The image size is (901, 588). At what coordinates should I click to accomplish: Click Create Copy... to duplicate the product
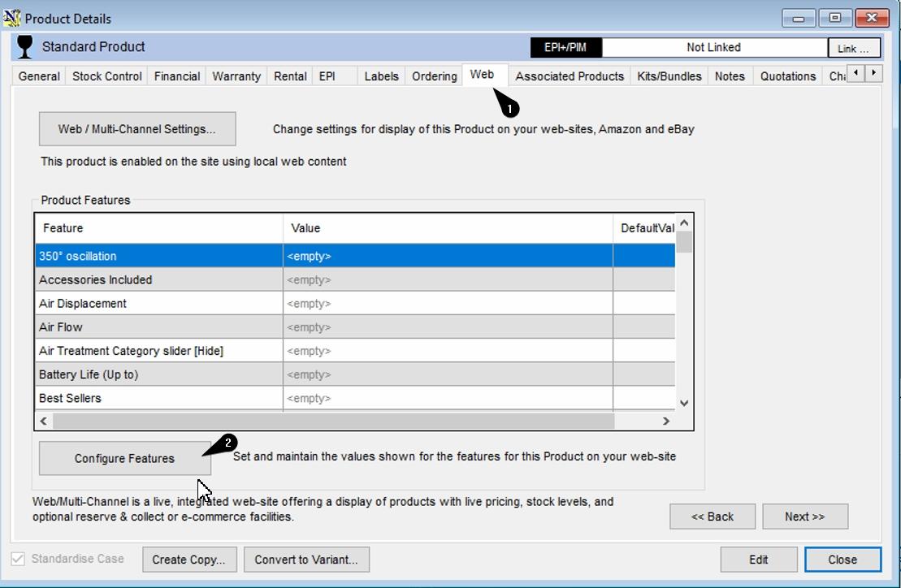(x=189, y=559)
